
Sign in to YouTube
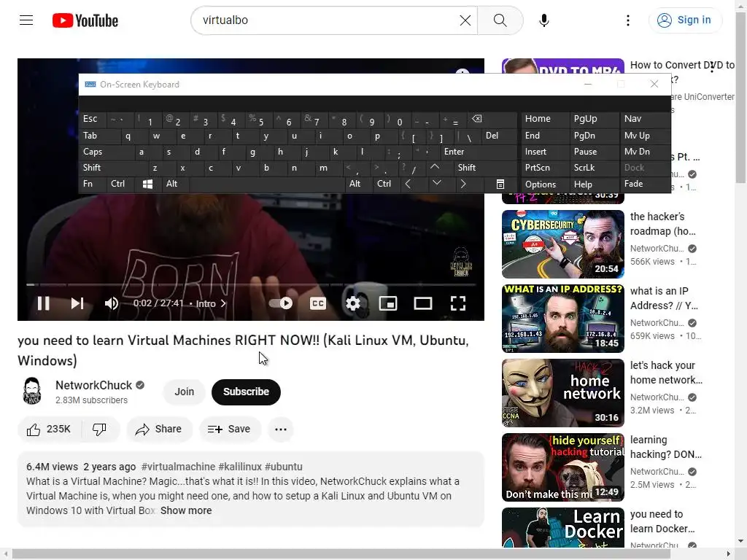[685, 20]
